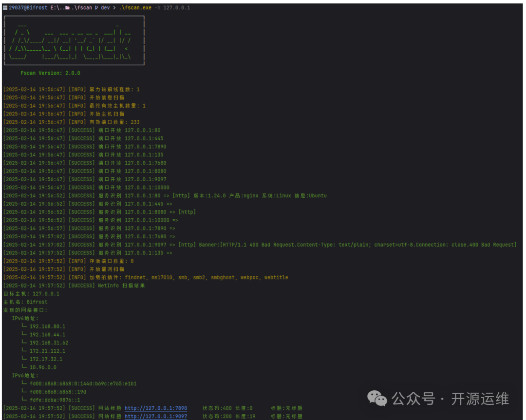Click '版本:1.24.0' in the nginx line
The image size is (526, 420).
pos(209,196)
